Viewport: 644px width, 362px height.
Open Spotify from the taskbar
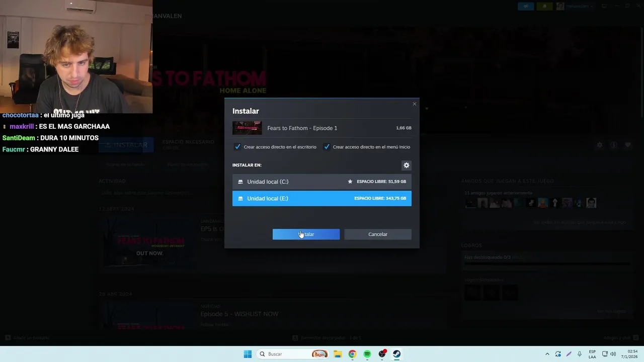click(x=367, y=354)
